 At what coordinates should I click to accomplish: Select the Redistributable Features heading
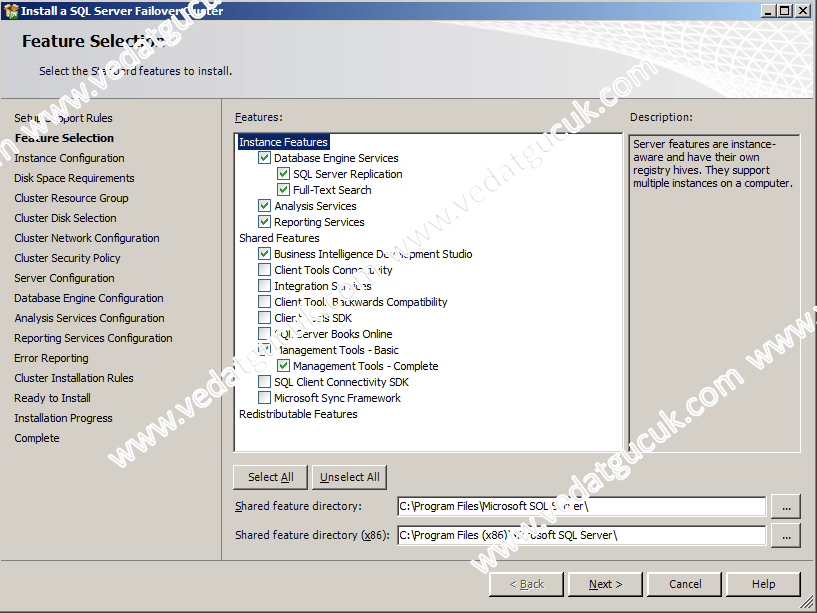click(298, 414)
